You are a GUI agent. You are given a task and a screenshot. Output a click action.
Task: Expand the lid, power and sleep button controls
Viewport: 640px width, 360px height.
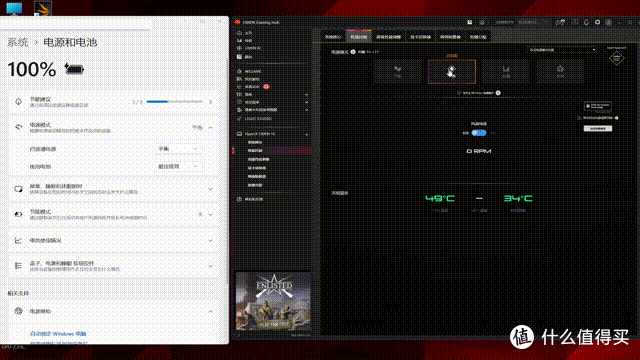click(211, 266)
